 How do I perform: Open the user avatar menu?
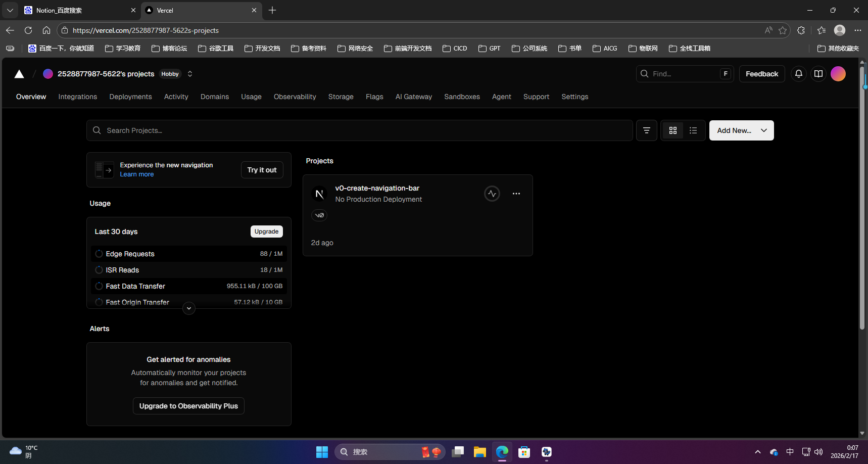(x=838, y=74)
